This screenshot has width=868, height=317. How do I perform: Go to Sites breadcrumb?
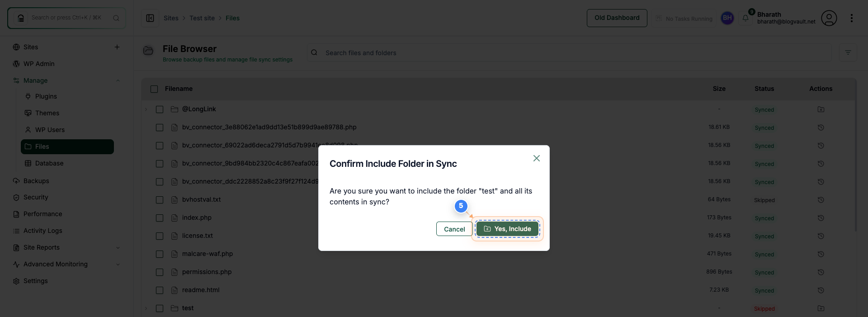(x=171, y=18)
